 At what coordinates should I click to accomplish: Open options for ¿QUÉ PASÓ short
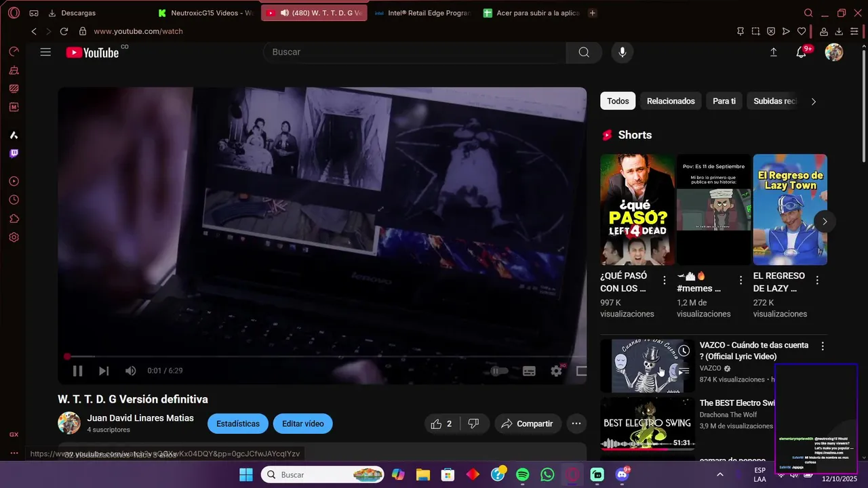click(665, 280)
